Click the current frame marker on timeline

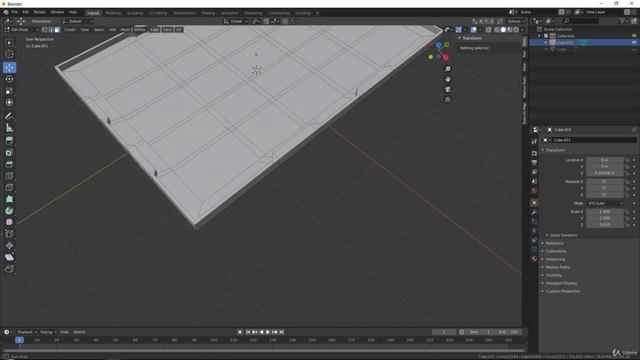coord(19,340)
